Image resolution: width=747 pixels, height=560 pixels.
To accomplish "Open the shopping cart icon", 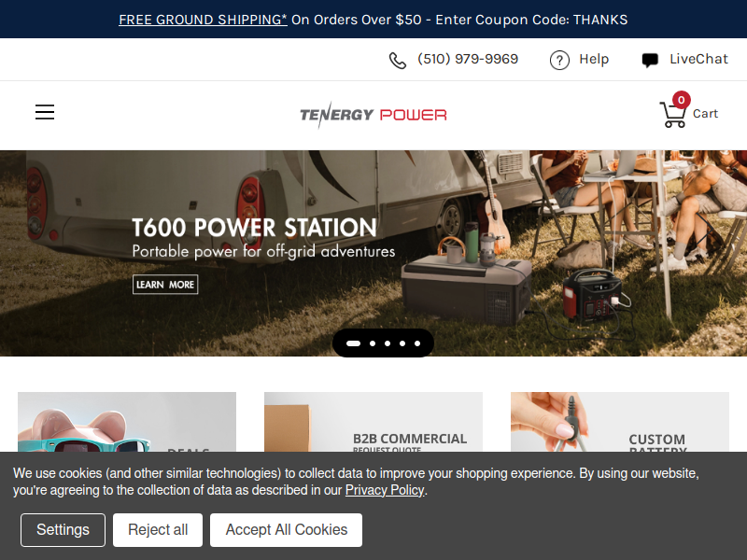I will click(x=672, y=115).
